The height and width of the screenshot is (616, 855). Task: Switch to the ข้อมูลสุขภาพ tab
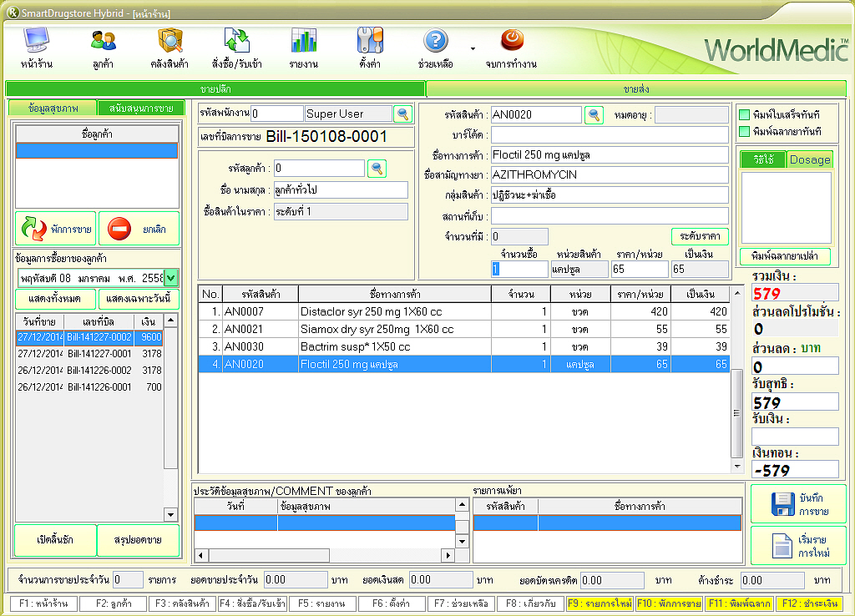click(x=53, y=108)
